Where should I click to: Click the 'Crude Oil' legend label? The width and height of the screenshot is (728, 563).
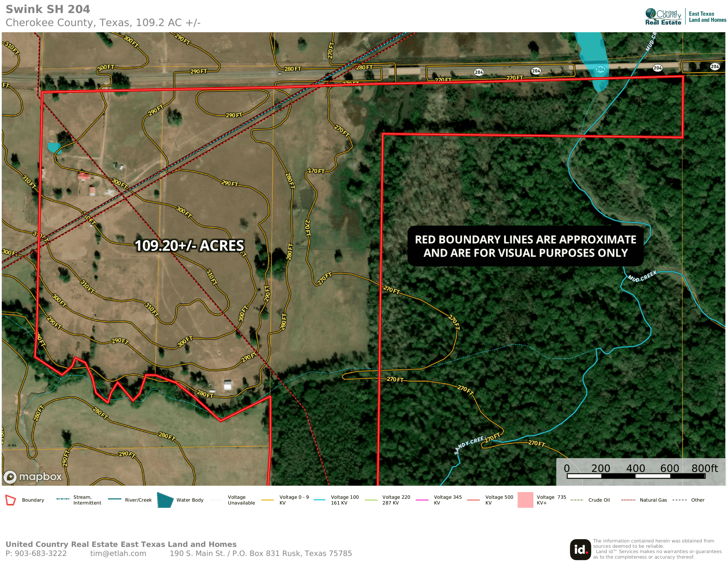(x=599, y=500)
